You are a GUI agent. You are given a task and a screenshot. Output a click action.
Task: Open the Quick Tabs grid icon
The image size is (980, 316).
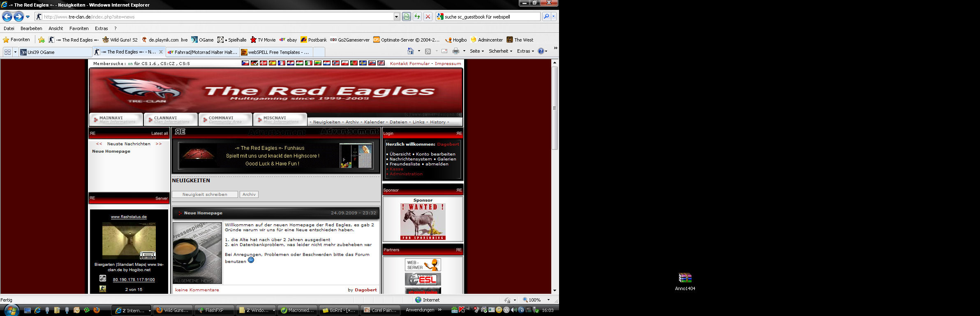click(7, 52)
